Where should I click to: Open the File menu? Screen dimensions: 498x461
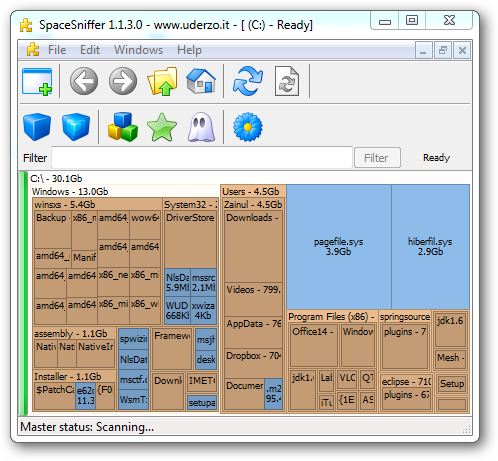pyautogui.click(x=57, y=50)
